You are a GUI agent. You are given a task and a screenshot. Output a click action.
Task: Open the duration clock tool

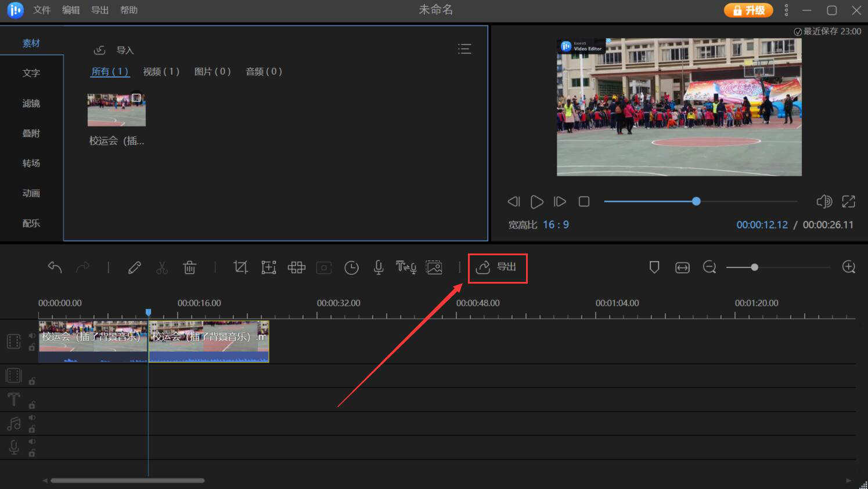(x=351, y=267)
